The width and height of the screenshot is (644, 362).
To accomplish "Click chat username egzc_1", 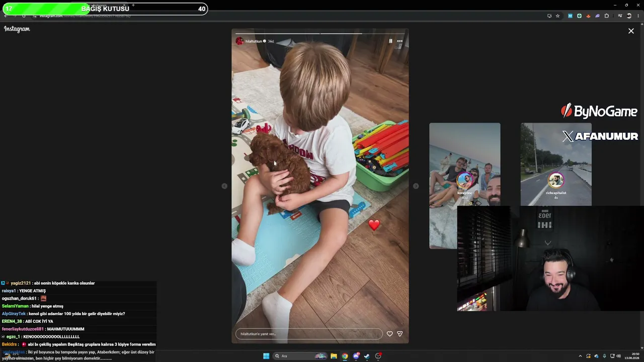I will (13, 337).
